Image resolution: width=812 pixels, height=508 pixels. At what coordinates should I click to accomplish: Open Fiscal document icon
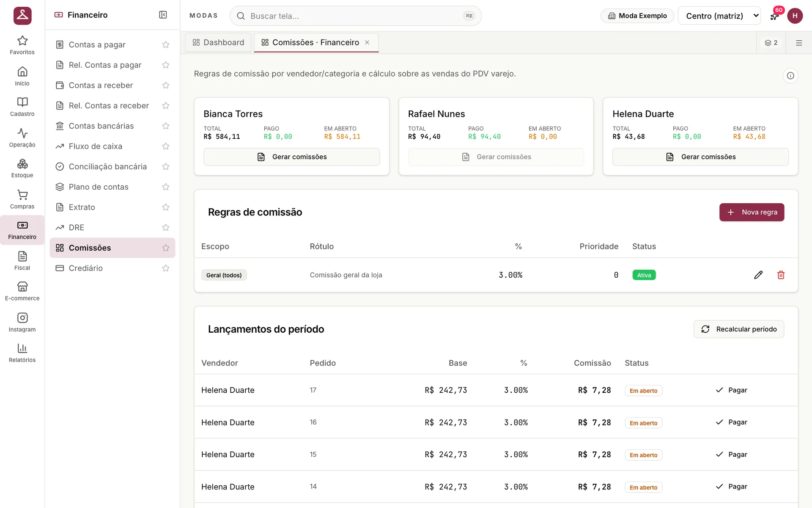(x=22, y=261)
